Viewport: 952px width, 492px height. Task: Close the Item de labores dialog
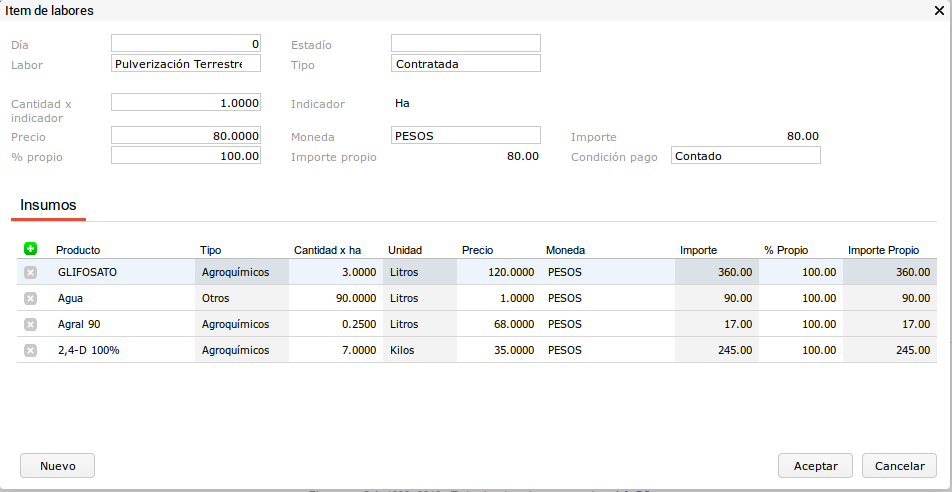938,10
